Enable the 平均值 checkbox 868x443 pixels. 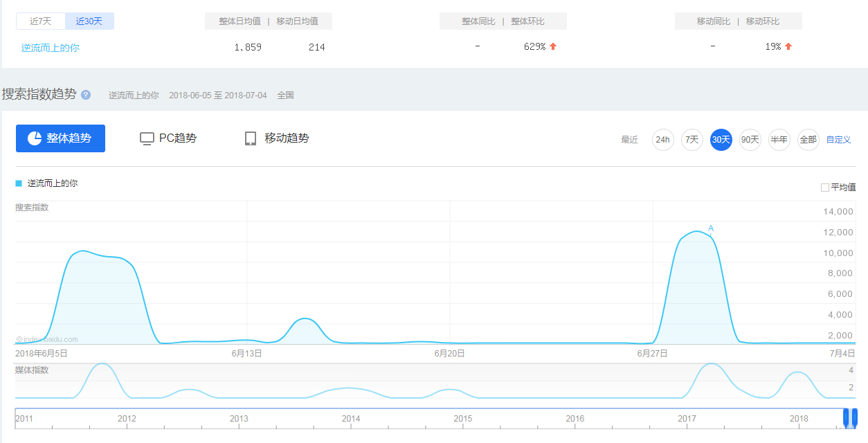tap(825, 188)
